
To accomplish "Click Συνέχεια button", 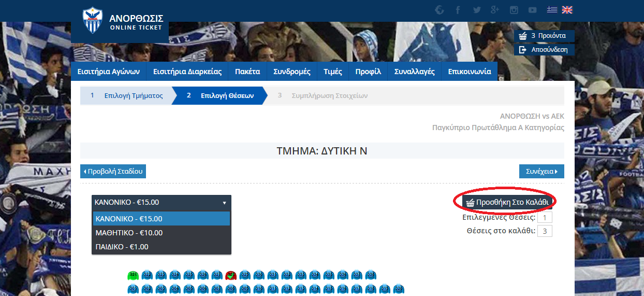I will (541, 171).
